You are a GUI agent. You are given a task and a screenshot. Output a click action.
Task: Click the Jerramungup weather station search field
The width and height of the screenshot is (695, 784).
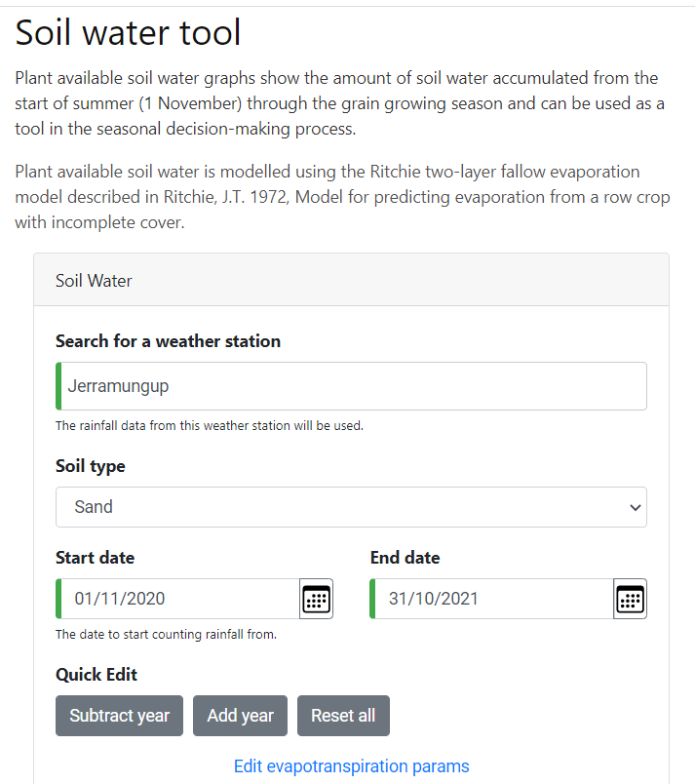[351, 386]
